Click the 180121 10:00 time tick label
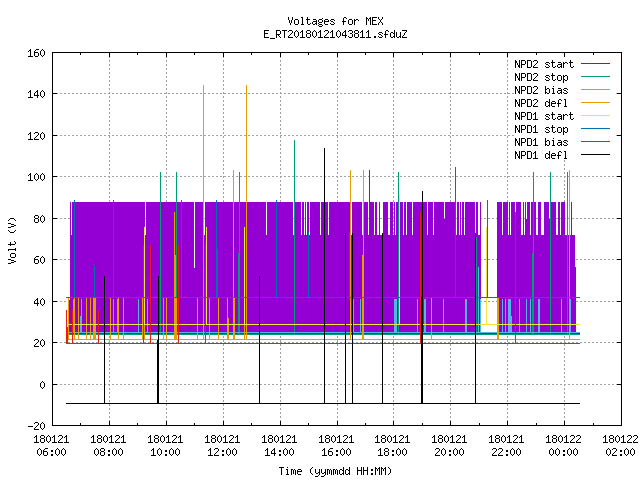The width and height of the screenshot is (640, 480). [165, 446]
